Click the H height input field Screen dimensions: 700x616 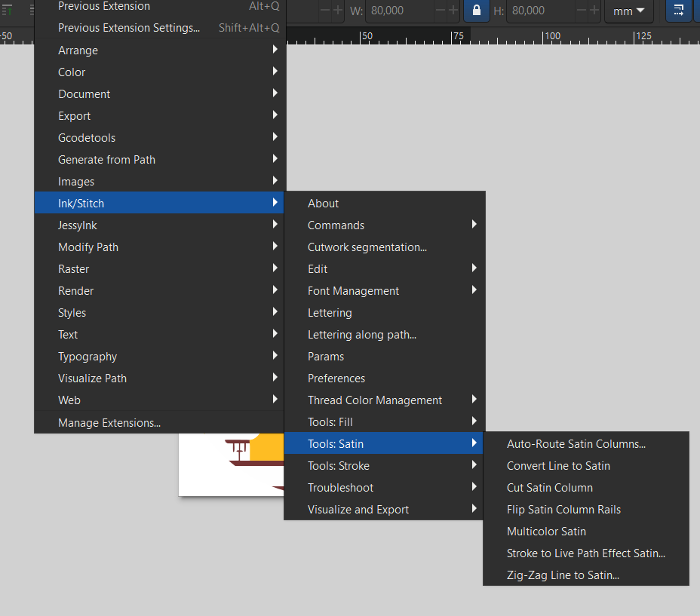tap(541, 11)
